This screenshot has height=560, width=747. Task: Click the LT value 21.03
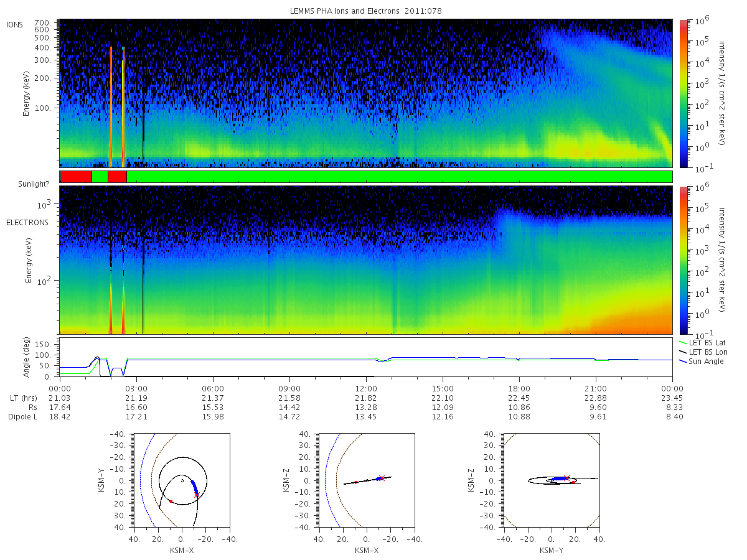[x=60, y=398]
